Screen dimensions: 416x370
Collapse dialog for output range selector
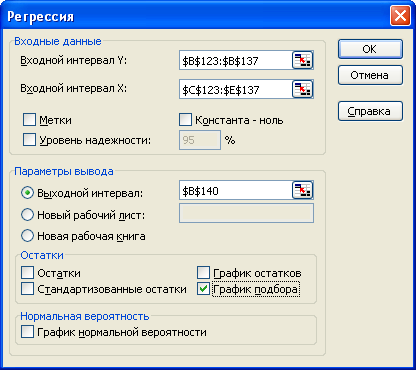[302, 190]
